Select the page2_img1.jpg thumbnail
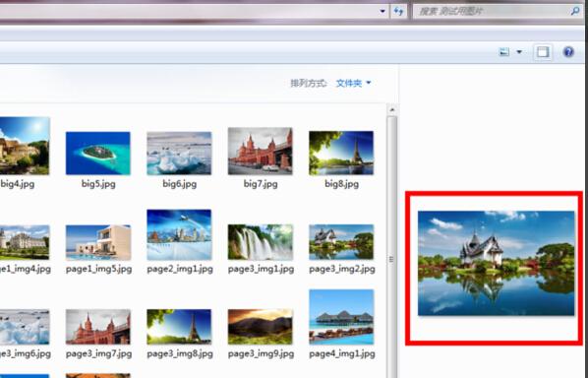This screenshot has height=378, width=588. tap(179, 235)
